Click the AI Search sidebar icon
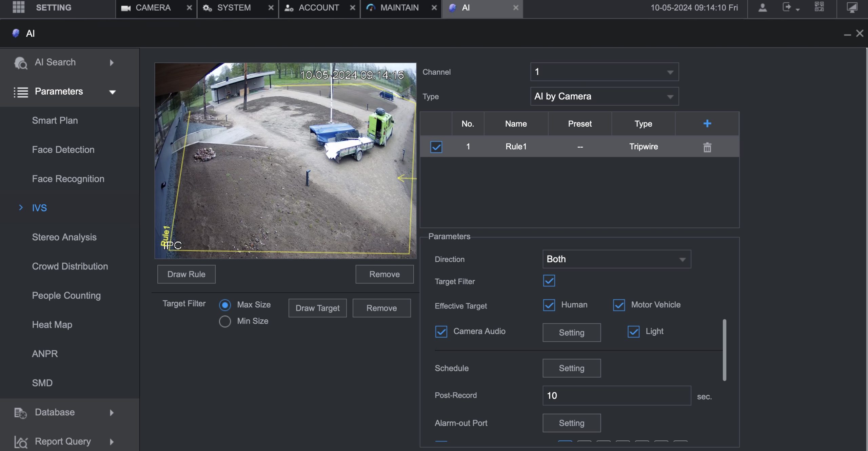 click(21, 62)
